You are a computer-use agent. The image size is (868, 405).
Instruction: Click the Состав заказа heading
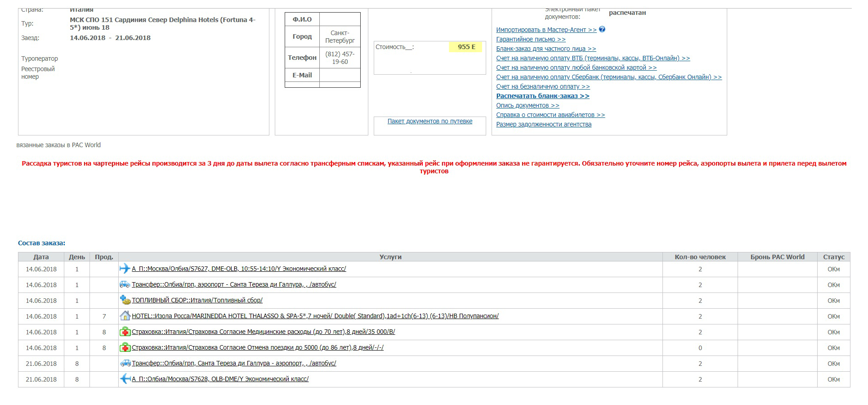point(41,243)
